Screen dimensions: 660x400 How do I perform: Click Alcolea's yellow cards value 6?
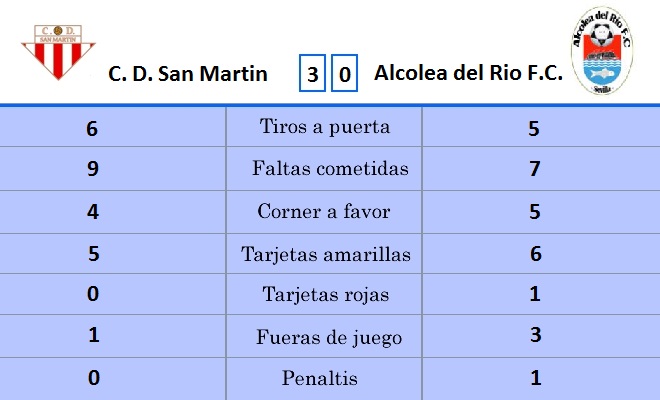[x=535, y=254]
